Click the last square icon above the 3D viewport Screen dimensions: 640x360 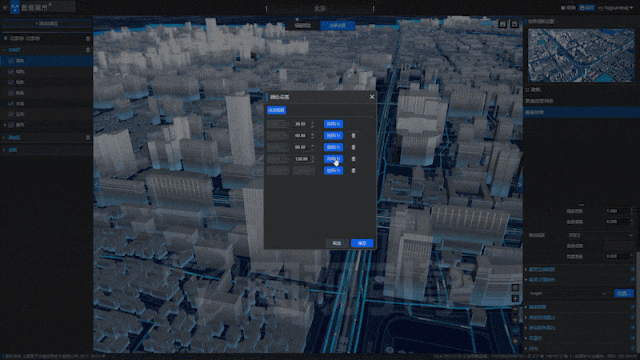click(x=514, y=24)
